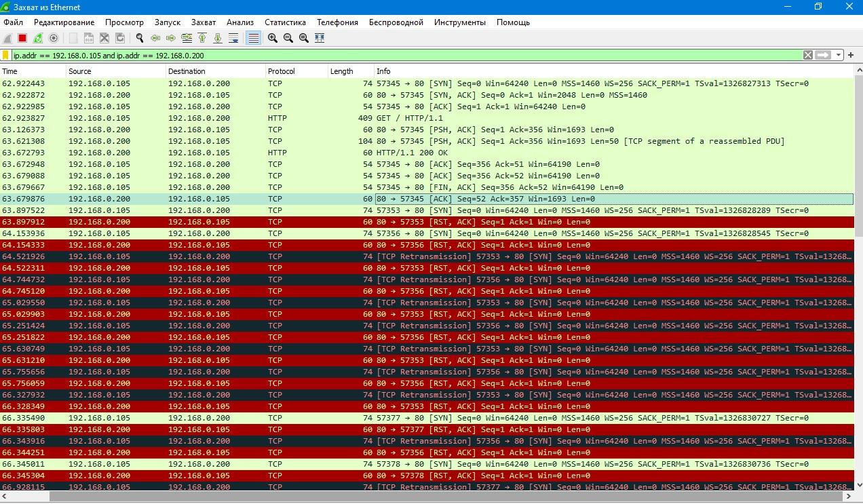Jump to the first packet icon
This screenshot has width=863, height=504.
click(x=202, y=39)
